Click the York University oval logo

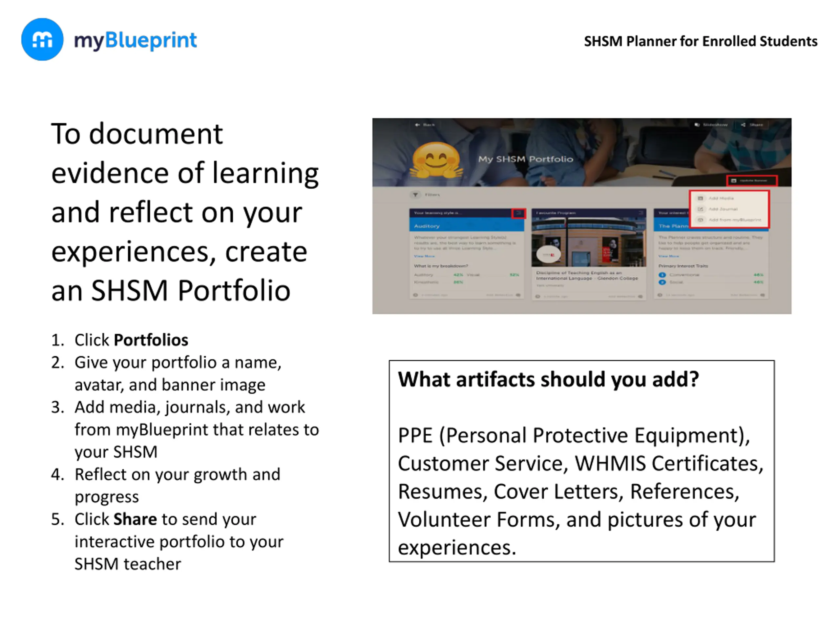point(548,255)
